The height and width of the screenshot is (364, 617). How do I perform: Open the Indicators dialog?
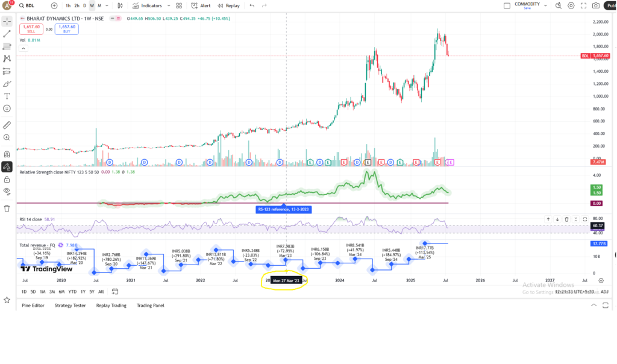point(147,5)
